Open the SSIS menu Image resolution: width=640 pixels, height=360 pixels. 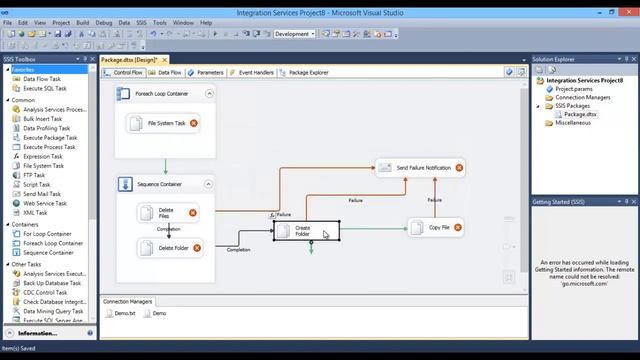(141, 23)
